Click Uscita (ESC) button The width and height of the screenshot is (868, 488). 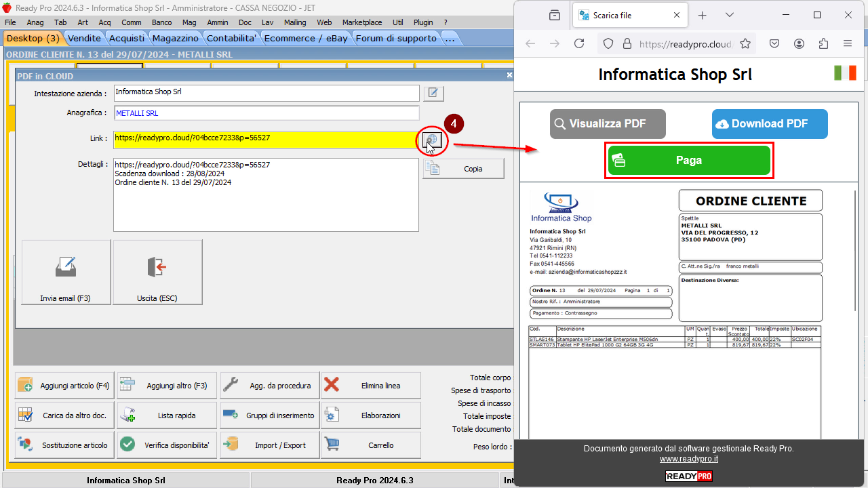(157, 272)
